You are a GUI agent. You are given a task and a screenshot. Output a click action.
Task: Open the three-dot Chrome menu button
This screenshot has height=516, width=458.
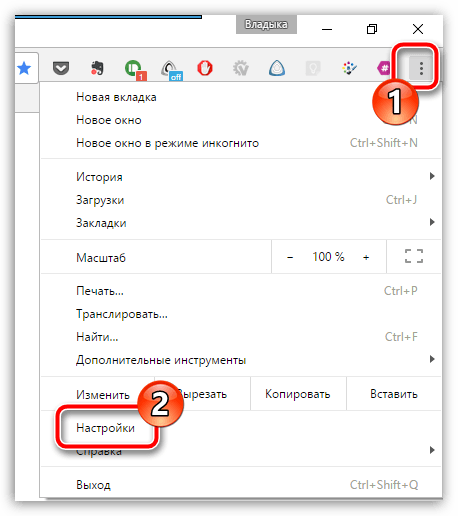(421, 68)
